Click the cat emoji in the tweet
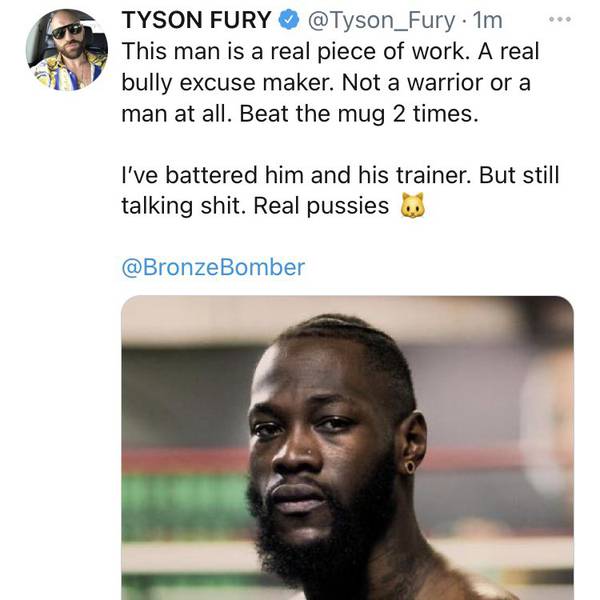This screenshot has width=600, height=600. coord(407,206)
